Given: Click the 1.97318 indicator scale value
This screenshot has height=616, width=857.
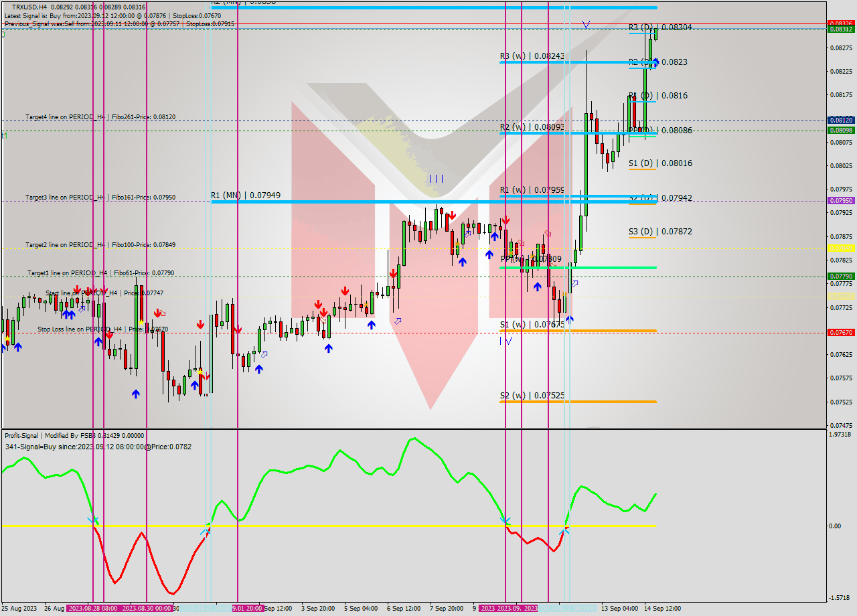Looking at the screenshot, I should click(841, 434).
